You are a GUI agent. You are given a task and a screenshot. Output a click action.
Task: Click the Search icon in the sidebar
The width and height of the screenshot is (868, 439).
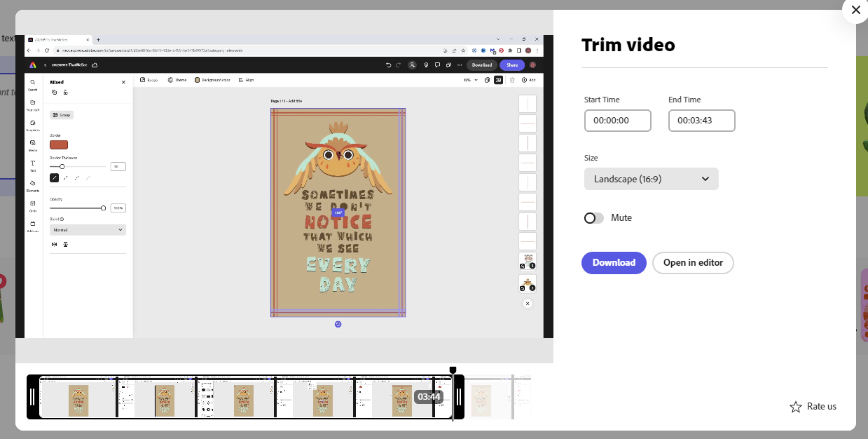point(32,82)
